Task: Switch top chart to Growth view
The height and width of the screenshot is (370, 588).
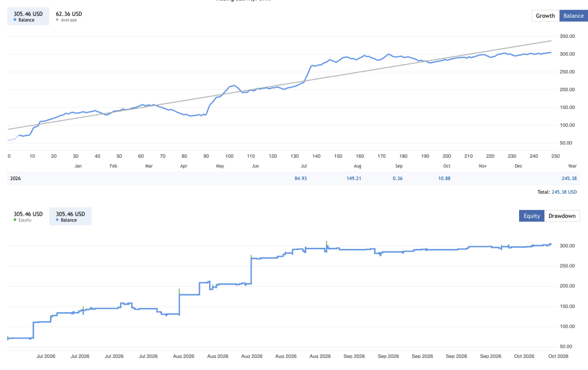Action: [546, 15]
